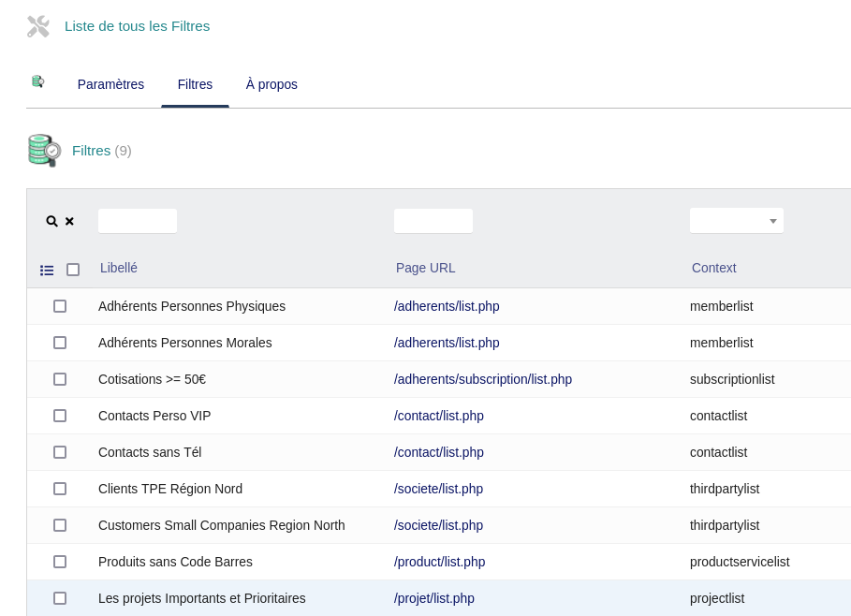
Task: Click the wrench and screwdriver setup icon
Action: [37, 26]
